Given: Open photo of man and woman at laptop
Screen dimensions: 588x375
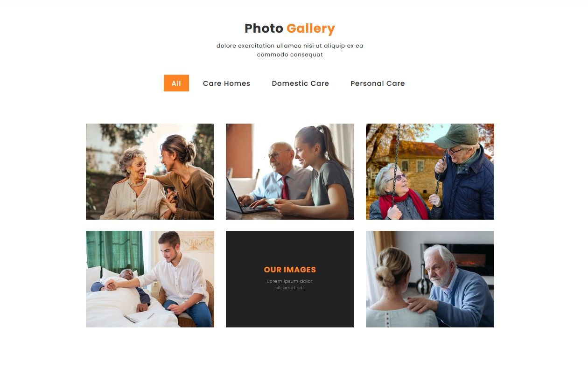Looking at the screenshot, I should click(290, 172).
